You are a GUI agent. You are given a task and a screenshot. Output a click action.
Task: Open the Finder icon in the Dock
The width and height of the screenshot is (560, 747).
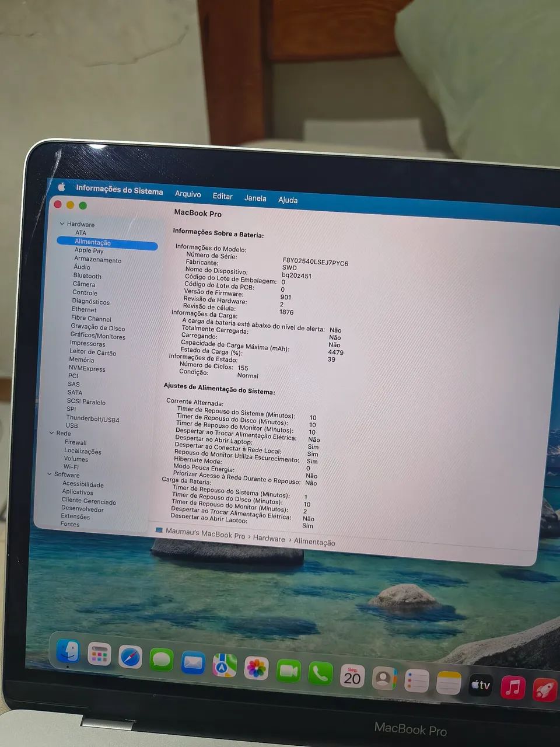point(68,651)
